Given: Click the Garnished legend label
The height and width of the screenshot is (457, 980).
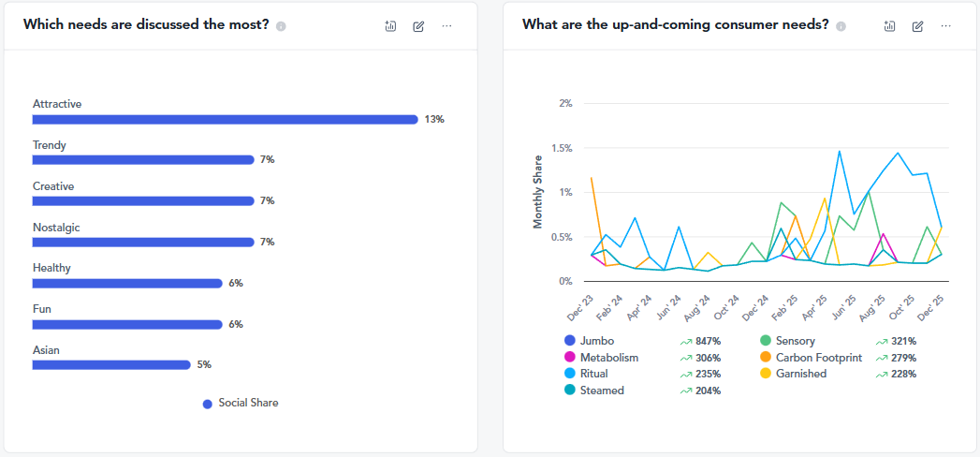Looking at the screenshot, I should pyautogui.click(x=800, y=374).
